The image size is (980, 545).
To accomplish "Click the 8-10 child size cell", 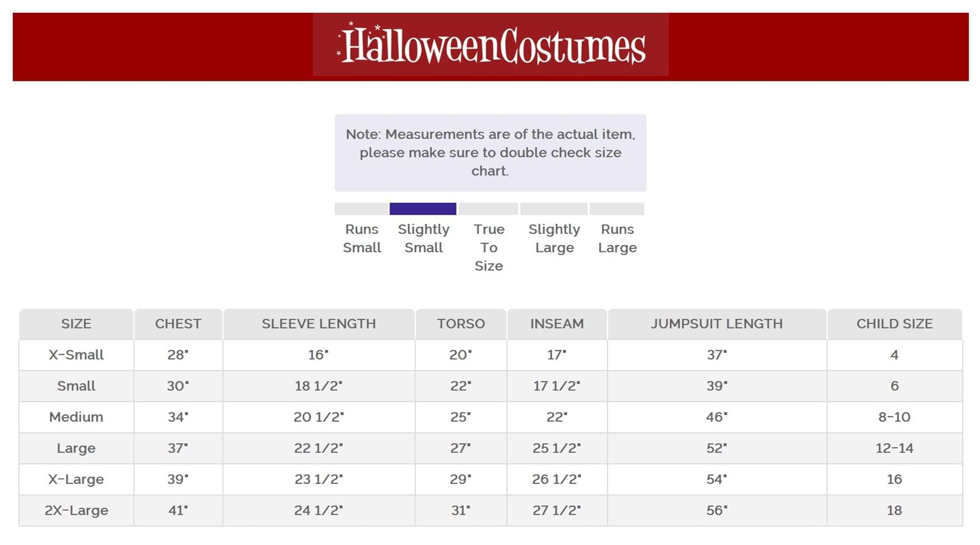I will tap(894, 417).
